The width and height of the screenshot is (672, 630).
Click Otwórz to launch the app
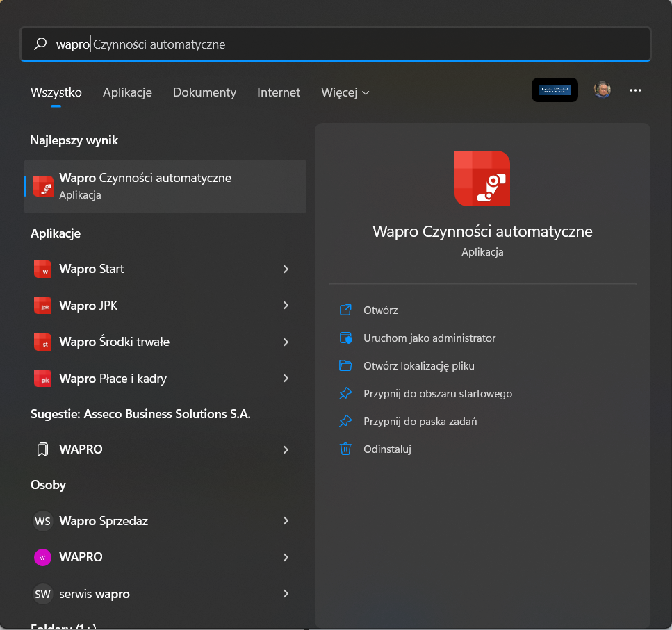(x=381, y=310)
